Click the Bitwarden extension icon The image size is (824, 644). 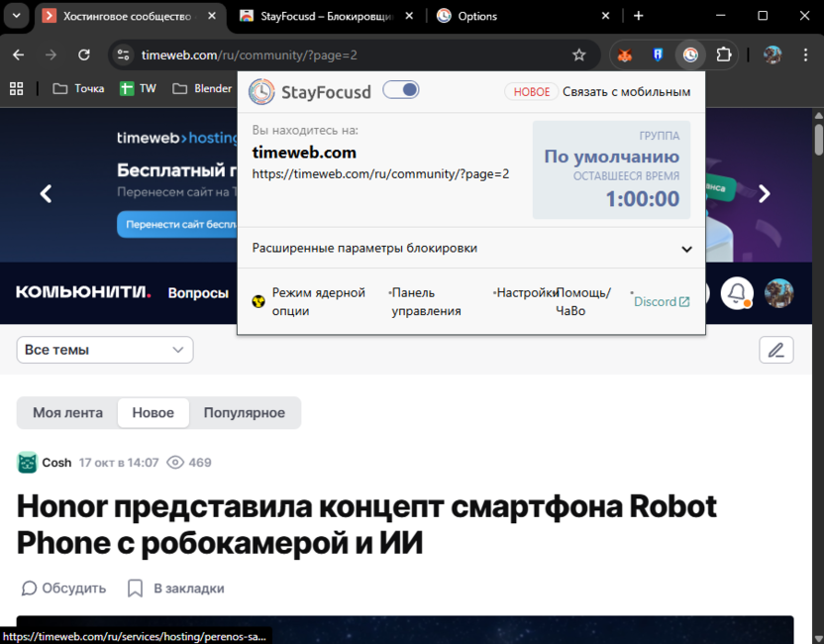click(657, 54)
